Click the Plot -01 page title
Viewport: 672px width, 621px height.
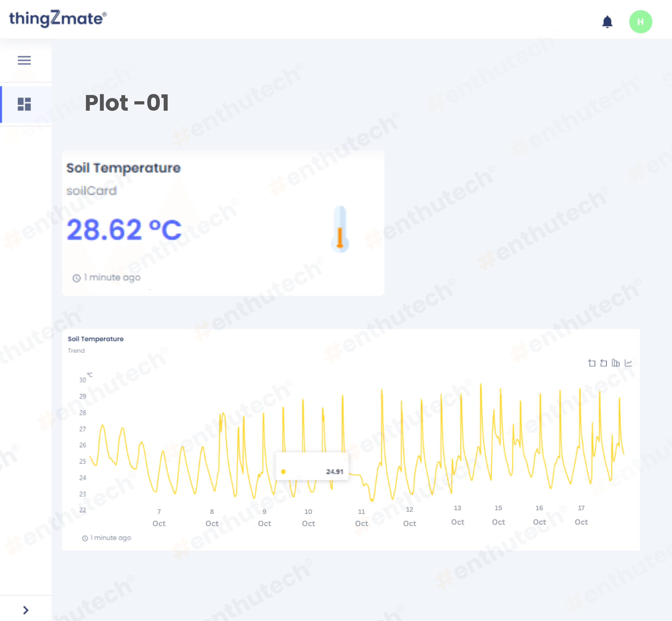pyautogui.click(x=127, y=103)
